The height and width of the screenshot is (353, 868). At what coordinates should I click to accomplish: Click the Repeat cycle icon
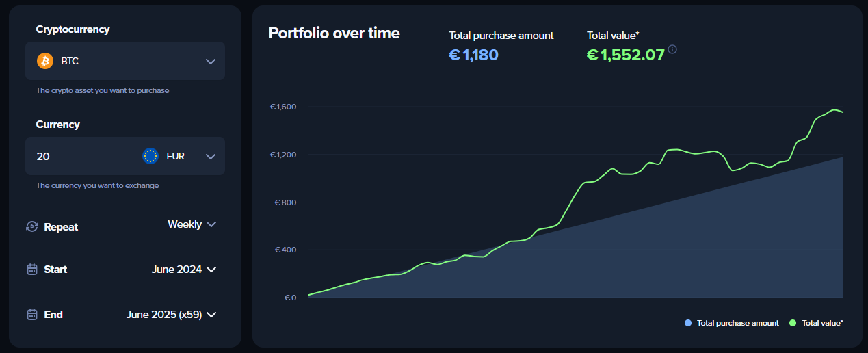(31, 226)
